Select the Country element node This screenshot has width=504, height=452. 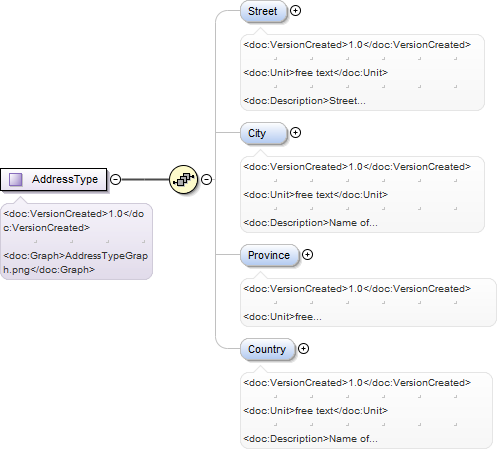click(x=268, y=349)
